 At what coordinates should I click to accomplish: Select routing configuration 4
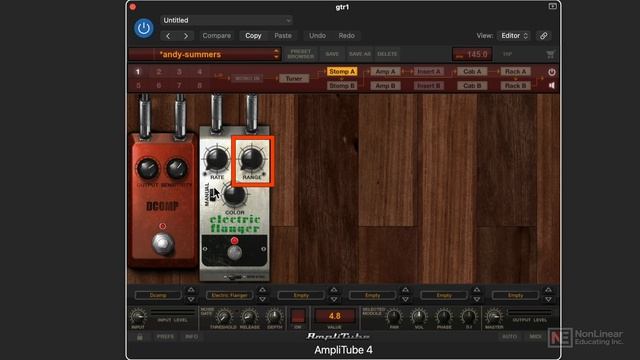200,72
